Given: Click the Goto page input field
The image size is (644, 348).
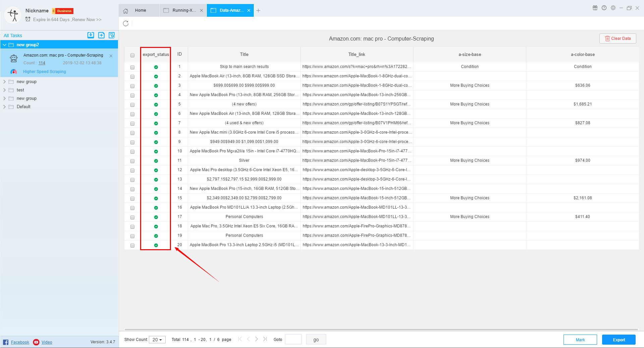Looking at the screenshot, I should pyautogui.click(x=293, y=340).
